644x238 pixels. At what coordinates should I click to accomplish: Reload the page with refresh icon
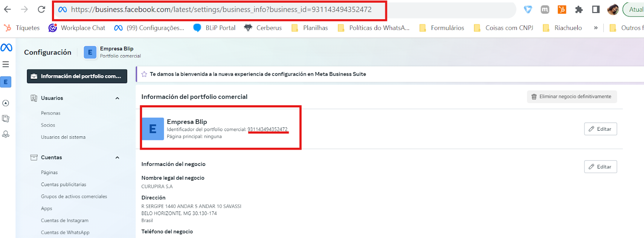(41, 9)
